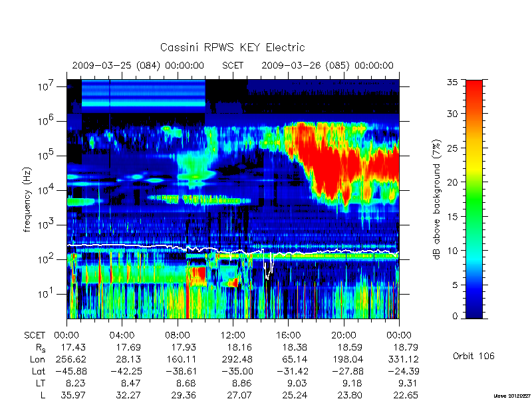This screenshot has height=399, width=532.
Task: Click the 'L' row label
Action: tap(43, 394)
